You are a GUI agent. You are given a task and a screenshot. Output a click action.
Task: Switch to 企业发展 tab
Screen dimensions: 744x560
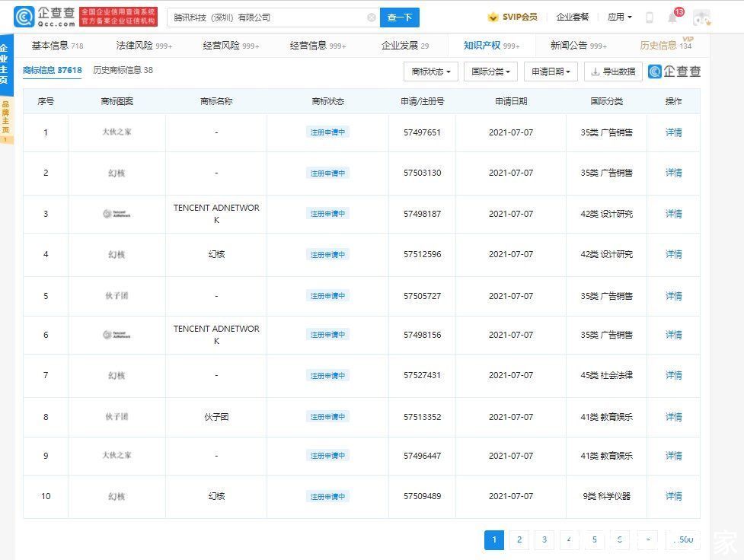click(x=404, y=46)
